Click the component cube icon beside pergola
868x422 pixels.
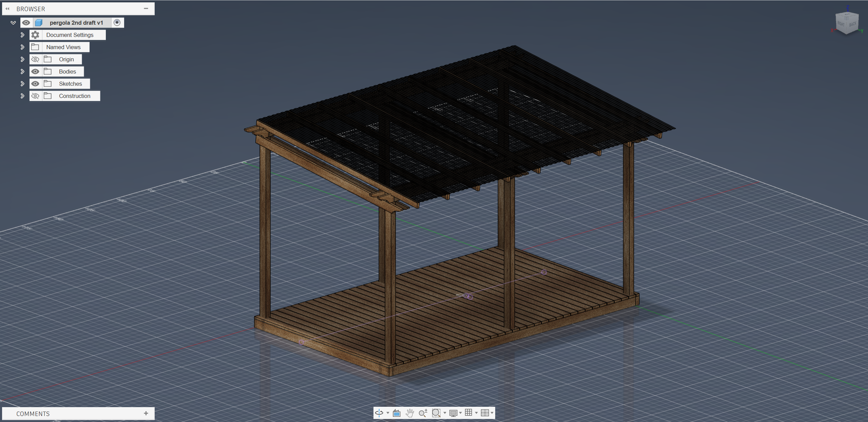pos(39,23)
